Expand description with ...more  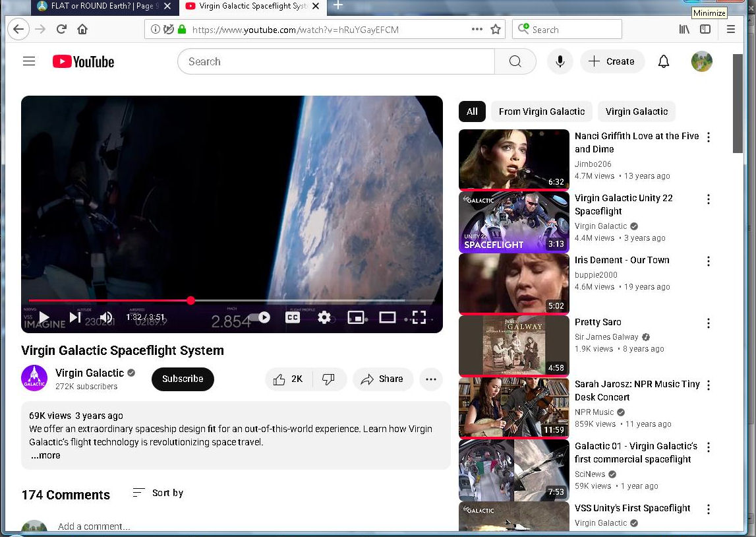click(45, 455)
